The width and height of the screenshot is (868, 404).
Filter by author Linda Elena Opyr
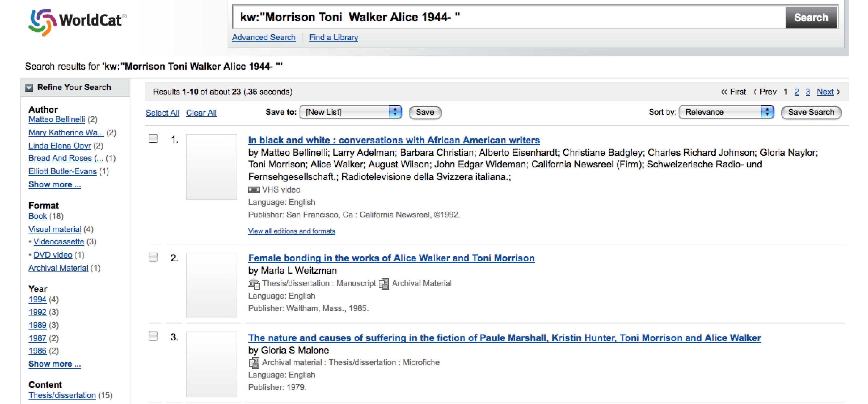coord(60,146)
